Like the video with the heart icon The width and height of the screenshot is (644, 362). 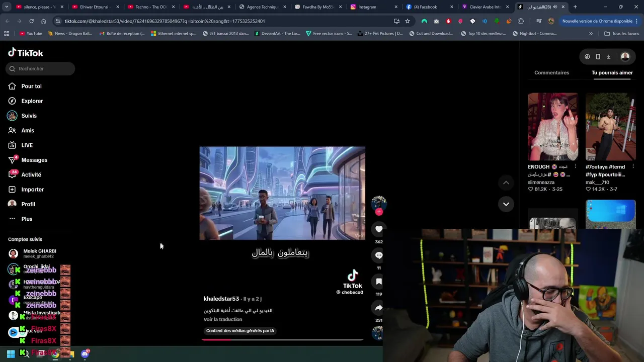point(379,229)
